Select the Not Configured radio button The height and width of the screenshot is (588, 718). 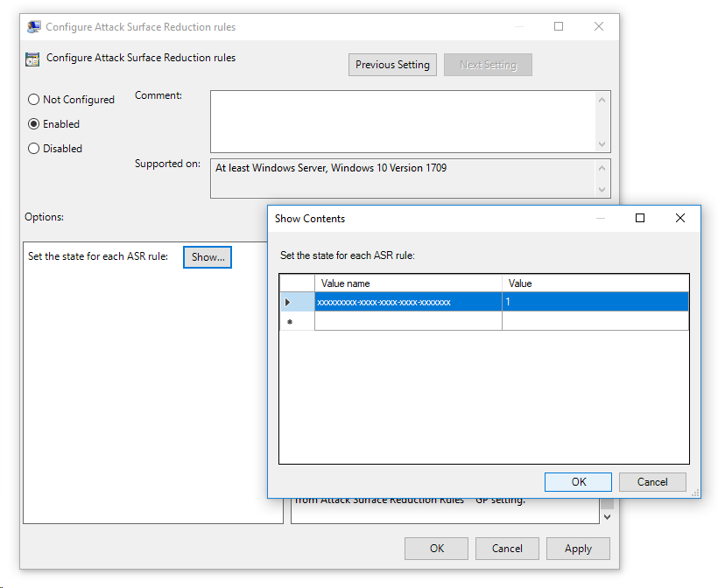[34, 100]
